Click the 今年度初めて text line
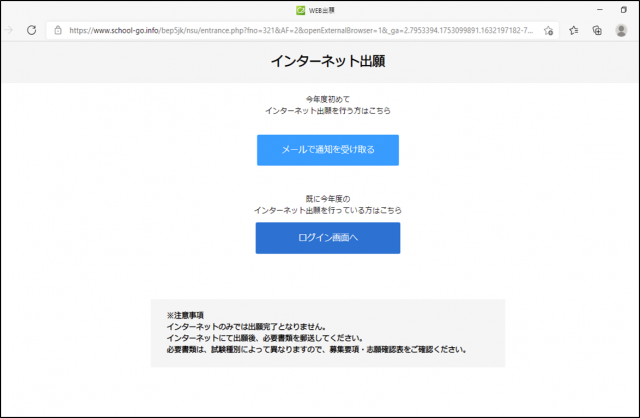The width and height of the screenshot is (640, 418). pos(328,99)
